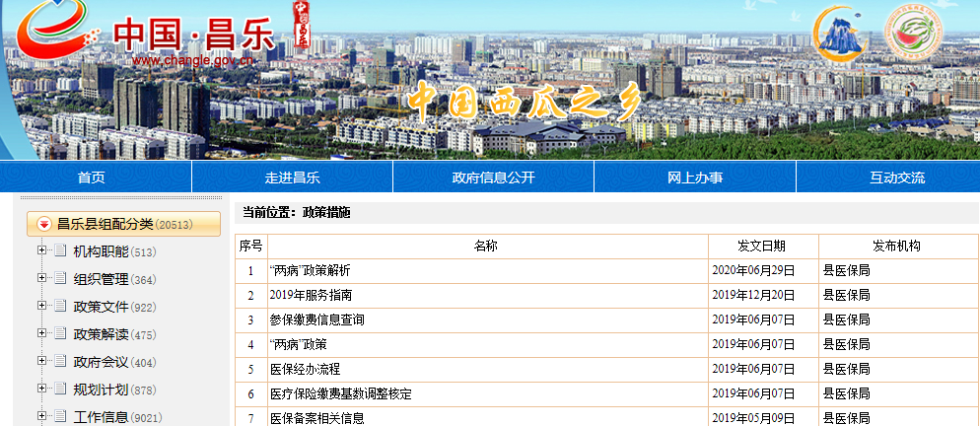Screen dimensions: 980x426
Task: Select the 互动交流 navigation item
Action: [897, 177]
